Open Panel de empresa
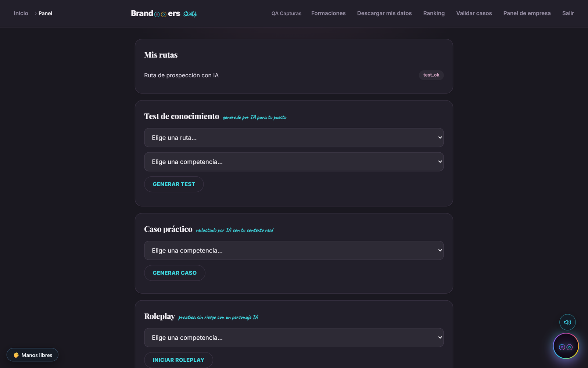 click(527, 13)
